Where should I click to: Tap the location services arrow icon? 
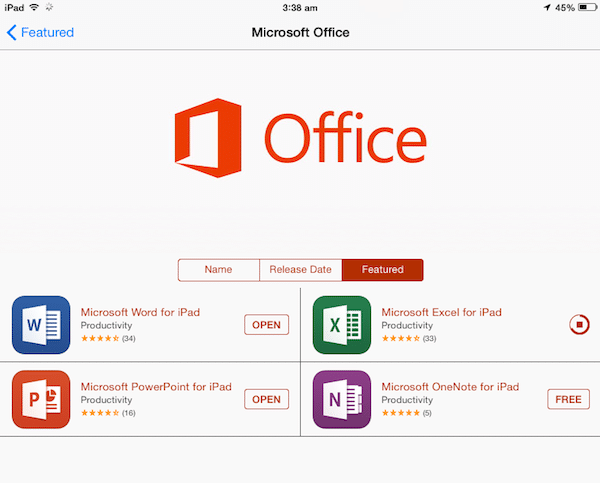click(547, 7)
